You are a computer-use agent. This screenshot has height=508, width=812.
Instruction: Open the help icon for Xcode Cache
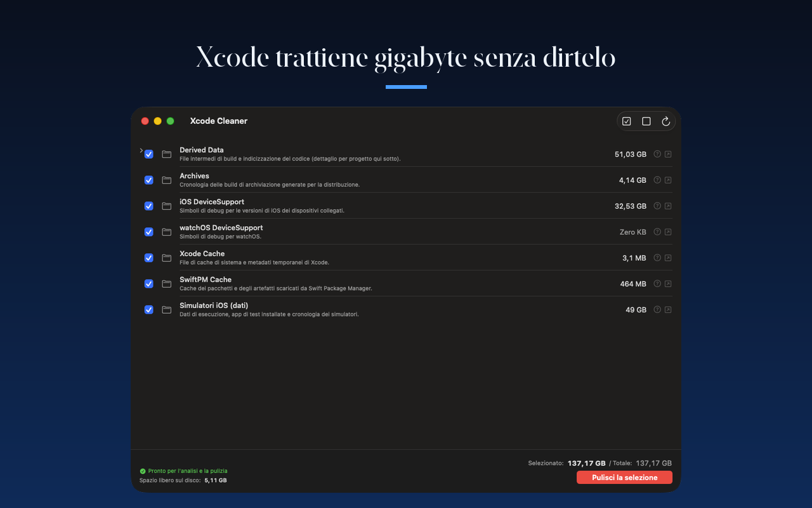tap(657, 258)
